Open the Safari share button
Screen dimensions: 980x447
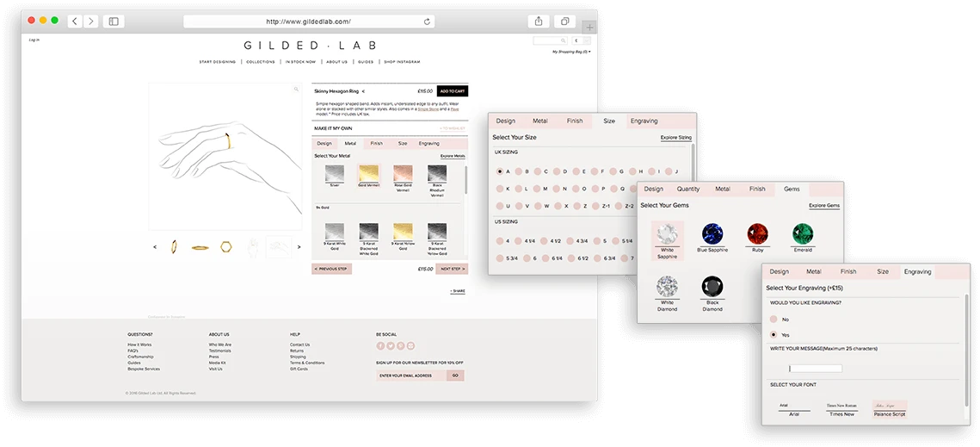tap(538, 22)
